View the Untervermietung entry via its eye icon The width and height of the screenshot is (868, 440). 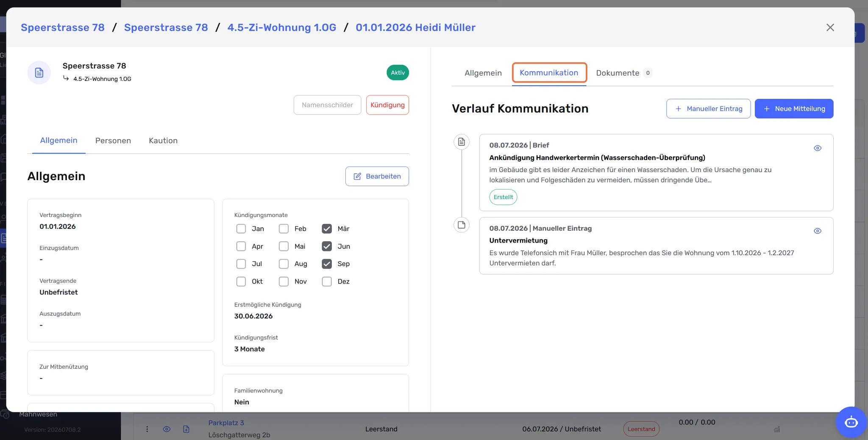coord(818,231)
